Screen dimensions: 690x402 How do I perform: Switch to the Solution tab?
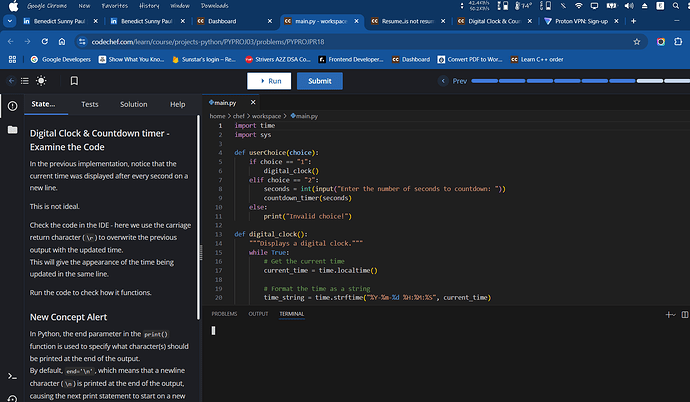click(134, 104)
